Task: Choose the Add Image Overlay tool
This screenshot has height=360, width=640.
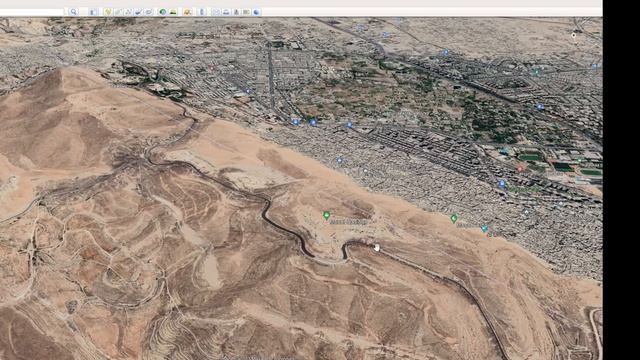Action: pyautogui.click(x=138, y=12)
